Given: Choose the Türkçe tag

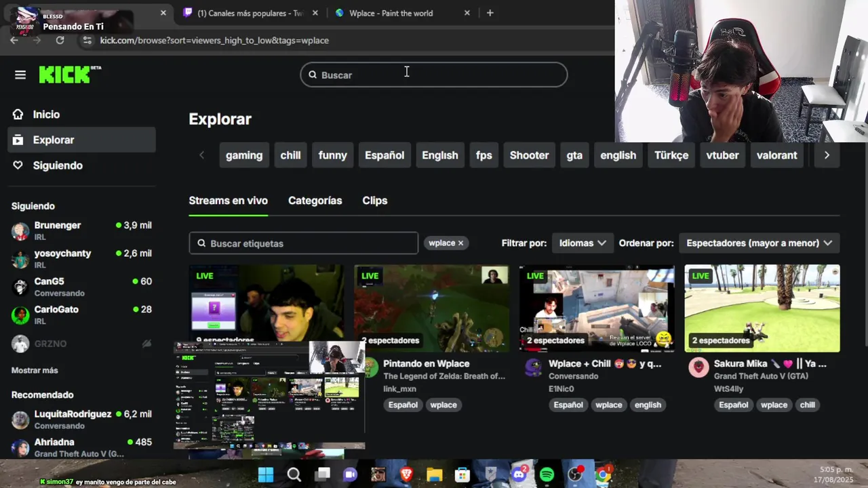Looking at the screenshot, I should (671, 155).
